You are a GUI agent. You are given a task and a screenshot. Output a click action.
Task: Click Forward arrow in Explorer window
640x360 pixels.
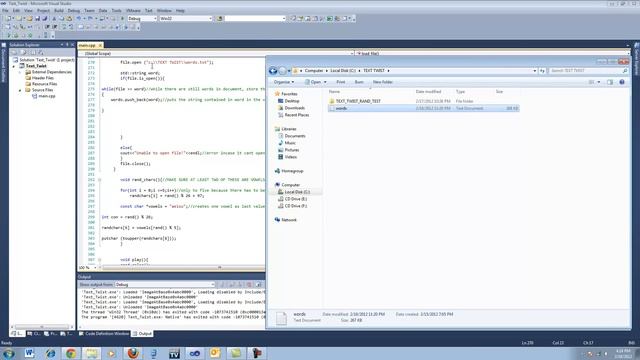[x=282, y=71]
